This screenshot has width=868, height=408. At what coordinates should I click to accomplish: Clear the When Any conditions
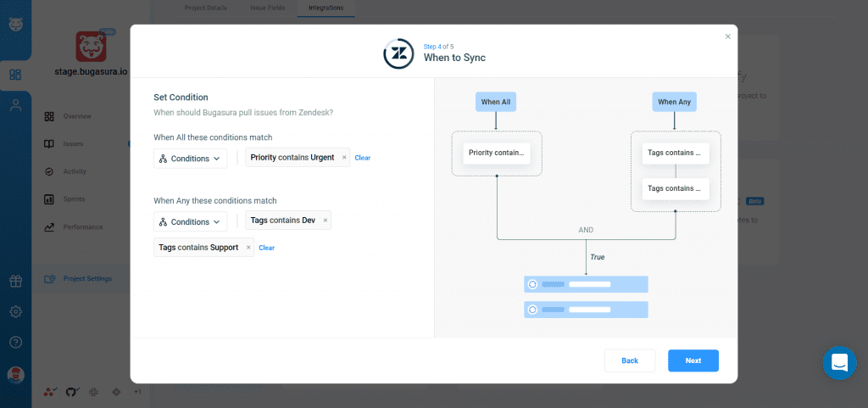tap(267, 248)
